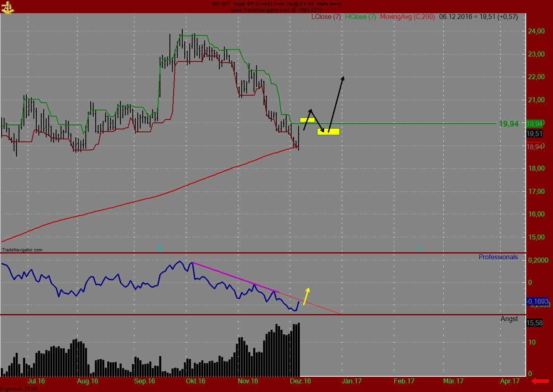Click the 18,94 red price tag on right axis
Image resolution: width=553 pixels, height=392 pixels.
(x=535, y=146)
